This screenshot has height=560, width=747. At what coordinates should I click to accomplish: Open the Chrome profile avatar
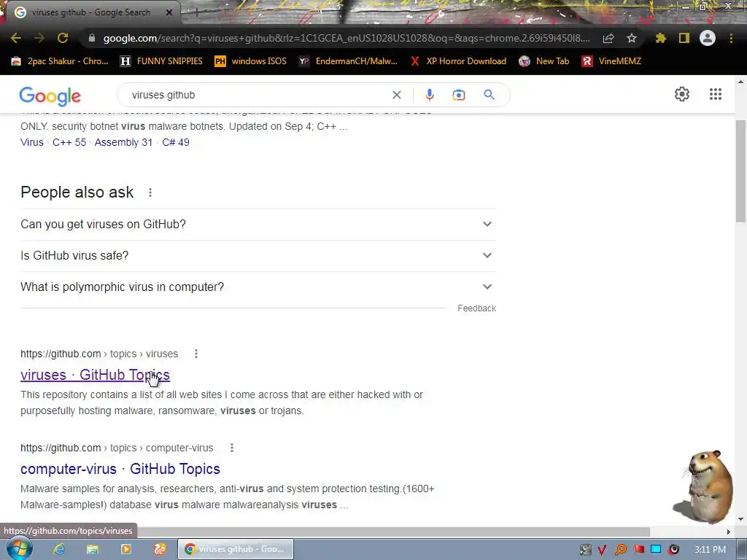click(x=708, y=38)
